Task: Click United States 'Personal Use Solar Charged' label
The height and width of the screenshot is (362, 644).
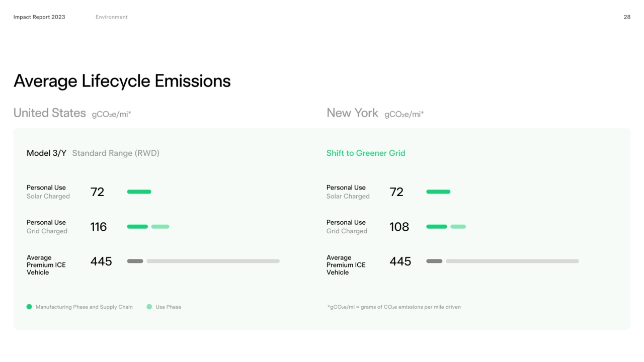Action: (x=48, y=192)
